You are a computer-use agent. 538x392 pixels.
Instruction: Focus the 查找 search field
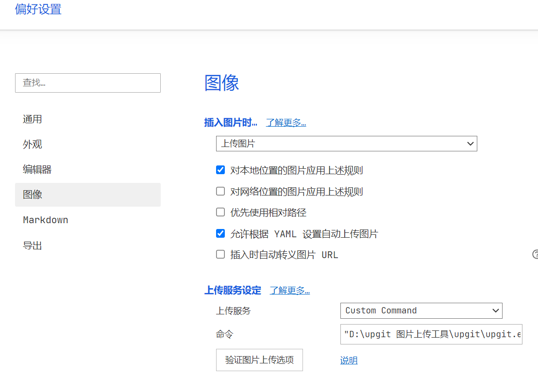click(88, 83)
